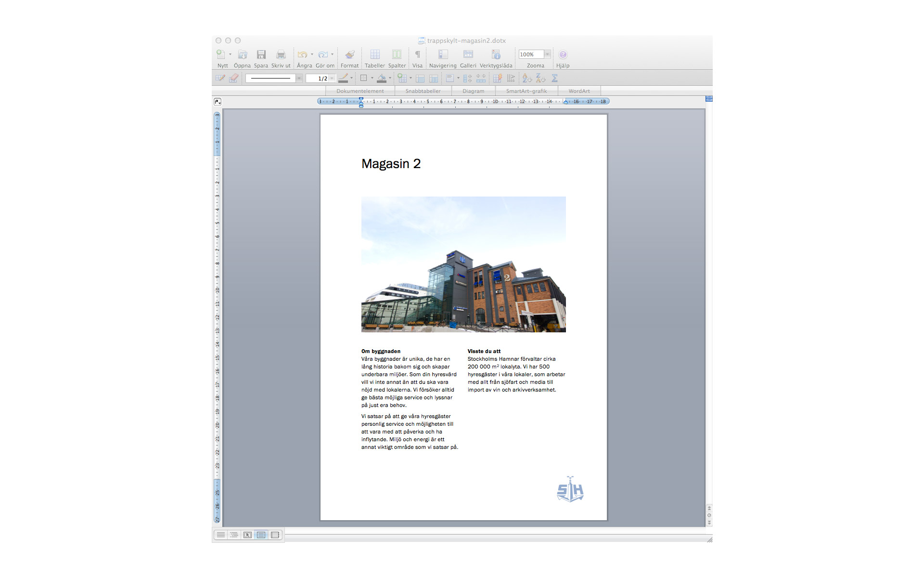Click the Visste du att subheading
Viewport: 924px width, 578px height.
pyautogui.click(x=484, y=351)
